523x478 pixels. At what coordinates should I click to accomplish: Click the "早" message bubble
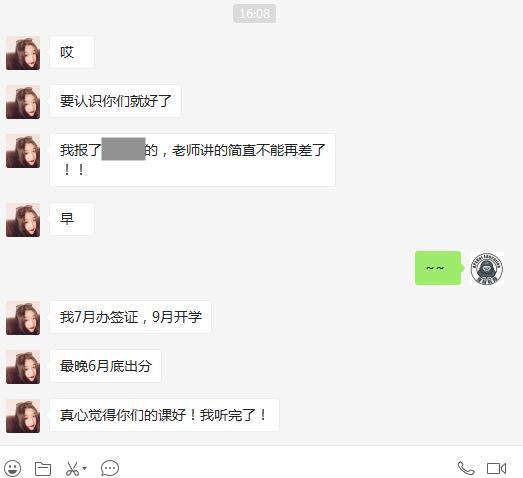tap(72, 219)
